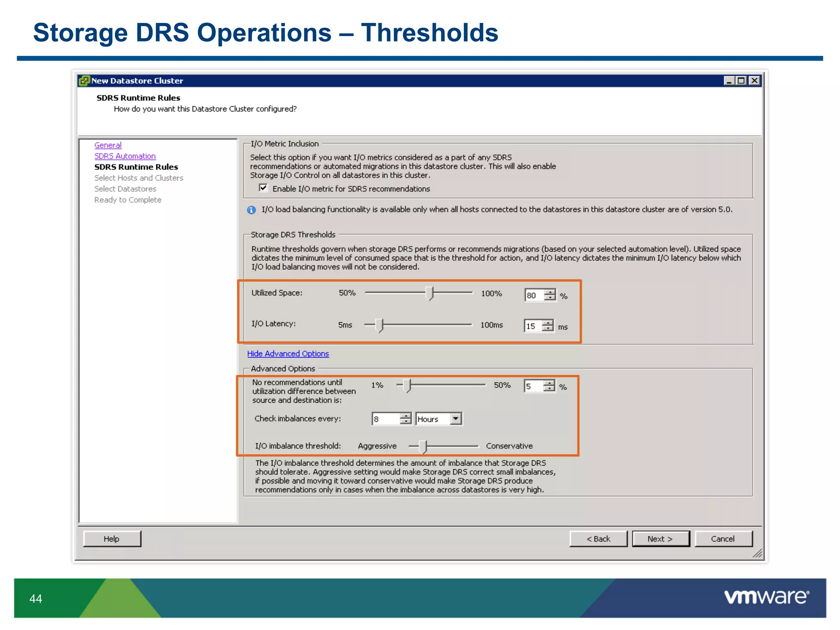Go to the SDRS Automation step

[x=125, y=156]
